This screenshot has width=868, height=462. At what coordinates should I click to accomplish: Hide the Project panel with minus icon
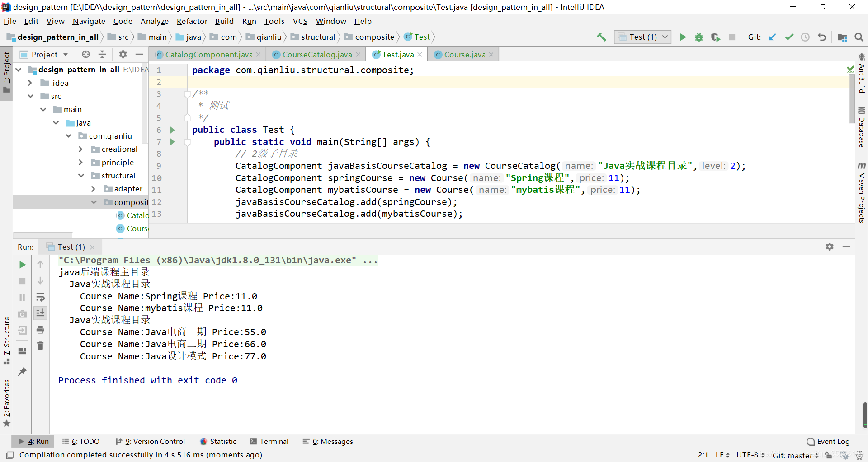[x=139, y=54]
